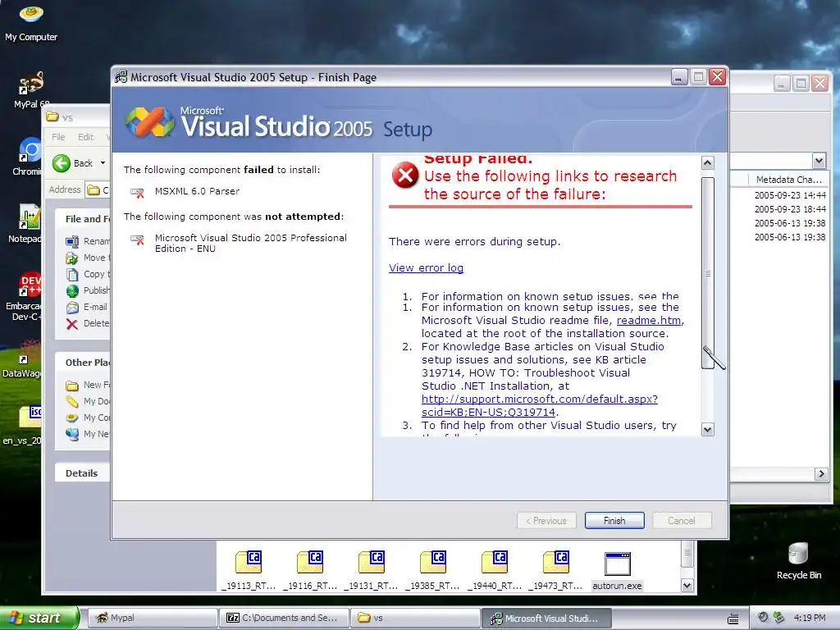Viewport: 840px width, 630px height.
Task: Switch to Mypal taskbar button
Action: [152, 618]
